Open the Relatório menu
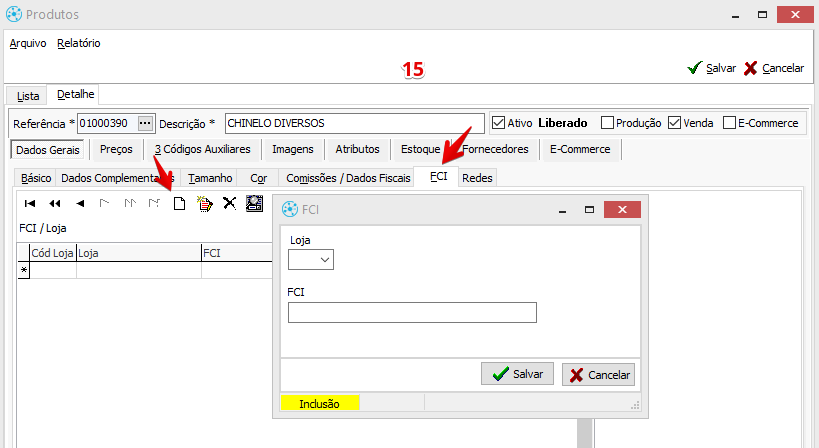Screen dimensions: 819x448 79,43
